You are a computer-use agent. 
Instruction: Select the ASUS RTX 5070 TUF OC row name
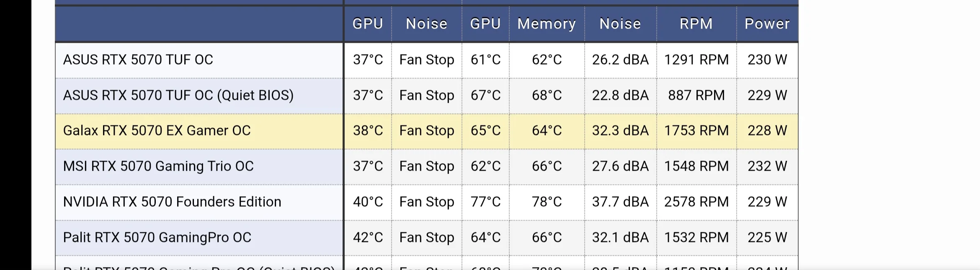[x=138, y=60]
